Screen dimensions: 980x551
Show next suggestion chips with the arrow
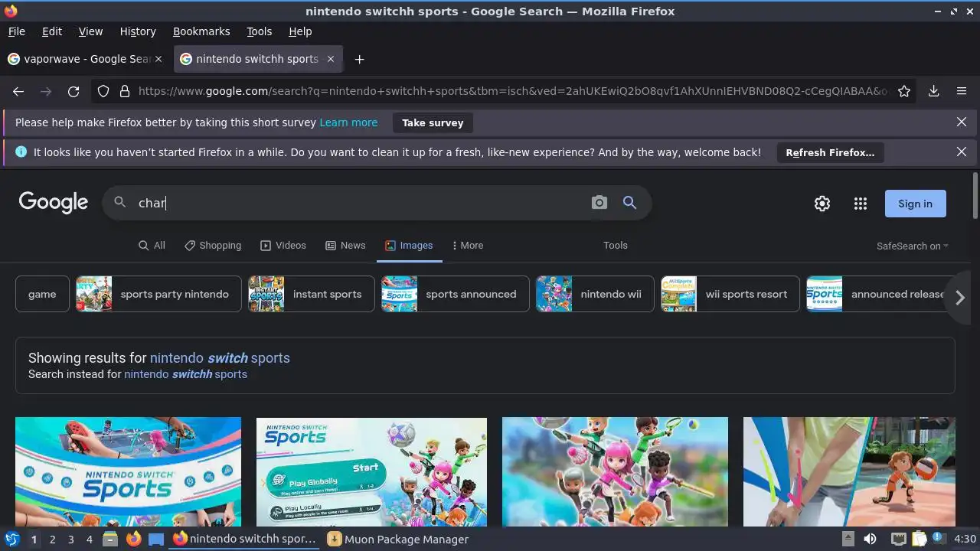(960, 298)
